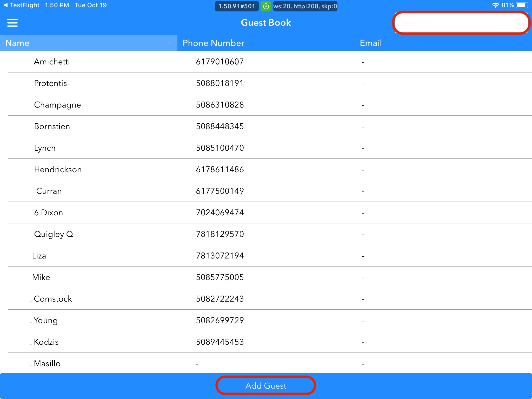Tap the green connection status icon

266,6
